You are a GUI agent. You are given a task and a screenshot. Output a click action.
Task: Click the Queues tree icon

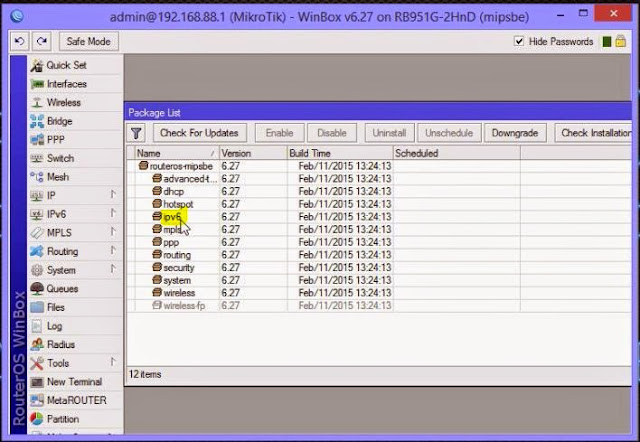click(37, 289)
